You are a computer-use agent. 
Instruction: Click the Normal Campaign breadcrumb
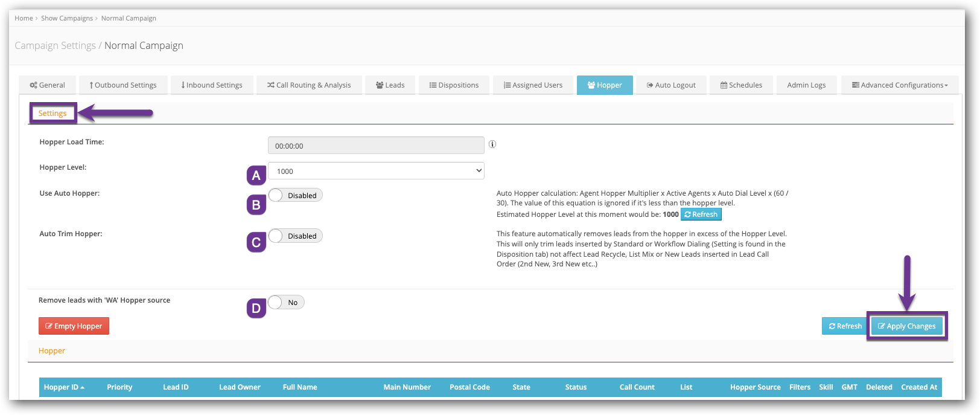tap(129, 18)
